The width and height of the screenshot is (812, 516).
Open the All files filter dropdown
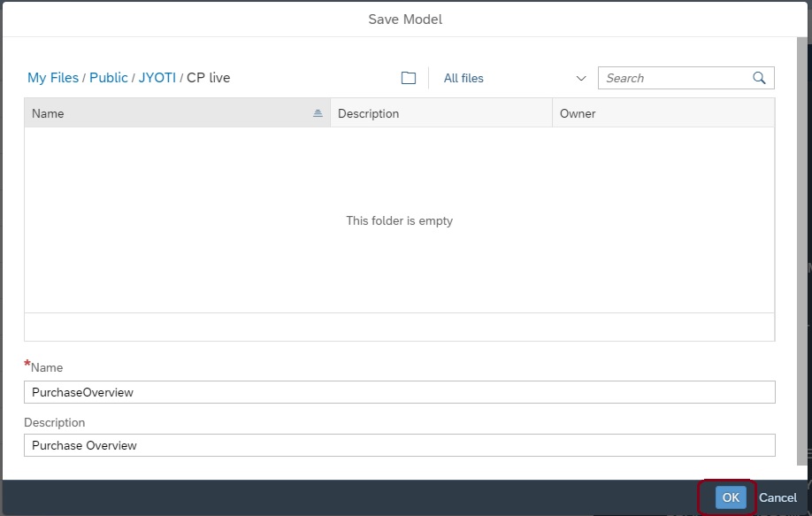pyautogui.click(x=514, y=78)
